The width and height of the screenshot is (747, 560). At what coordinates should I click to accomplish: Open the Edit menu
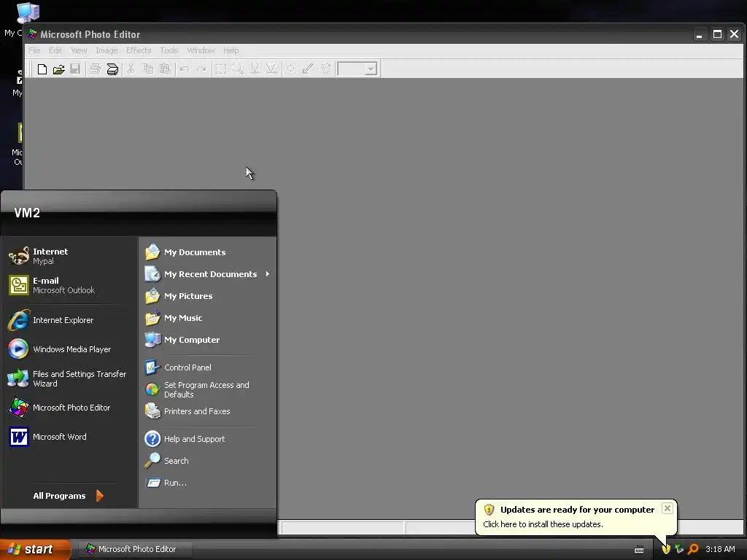click(55, 50)
